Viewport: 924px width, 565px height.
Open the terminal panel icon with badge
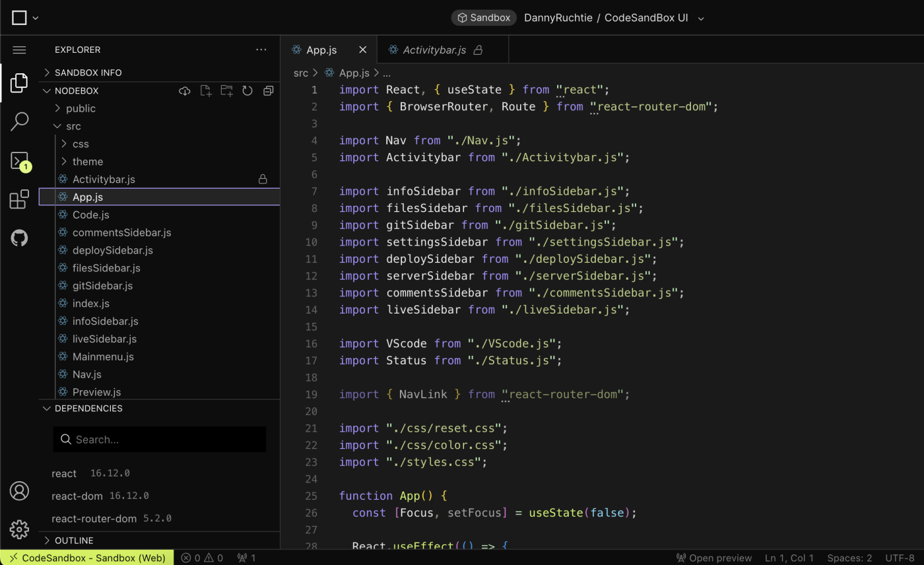(19, 160)
